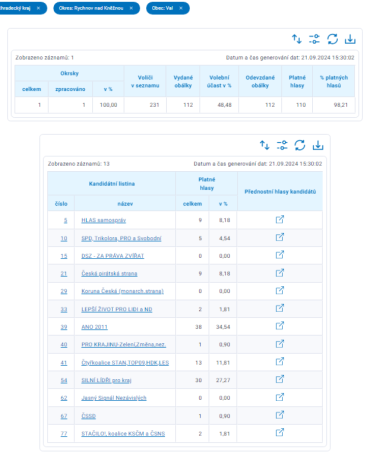Screen dimensions: 370x458
Task: Open preferential votes for Jasný Signál Nezávislých
Action: tap(280, 397)
